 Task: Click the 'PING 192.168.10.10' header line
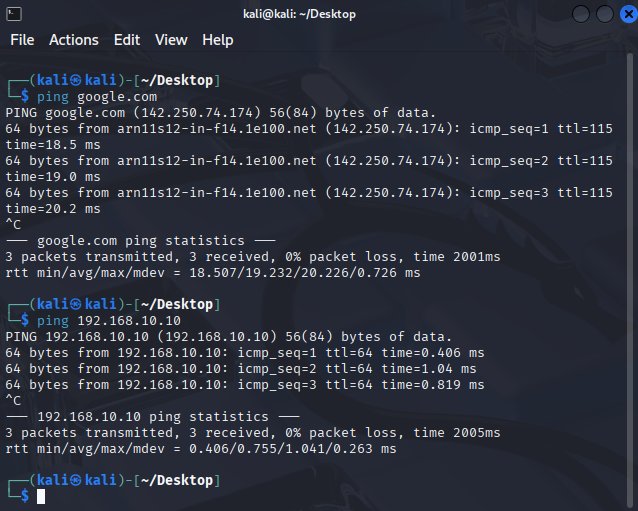point(228,337)
